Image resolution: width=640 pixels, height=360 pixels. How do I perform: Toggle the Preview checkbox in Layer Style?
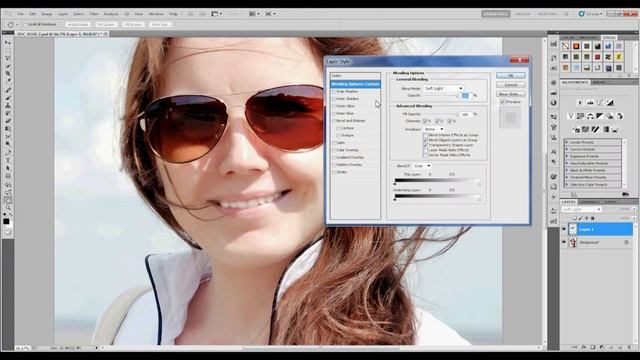(503, 102)
